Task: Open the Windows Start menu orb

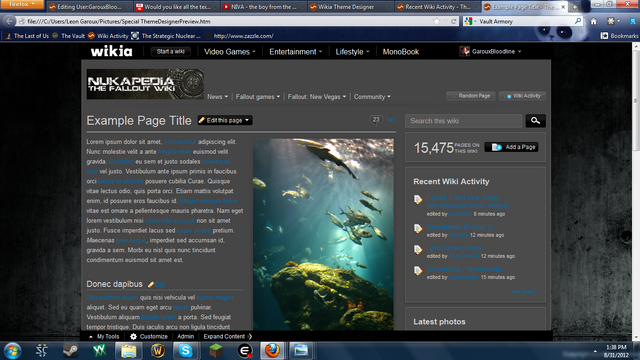Action: point(12,351)
